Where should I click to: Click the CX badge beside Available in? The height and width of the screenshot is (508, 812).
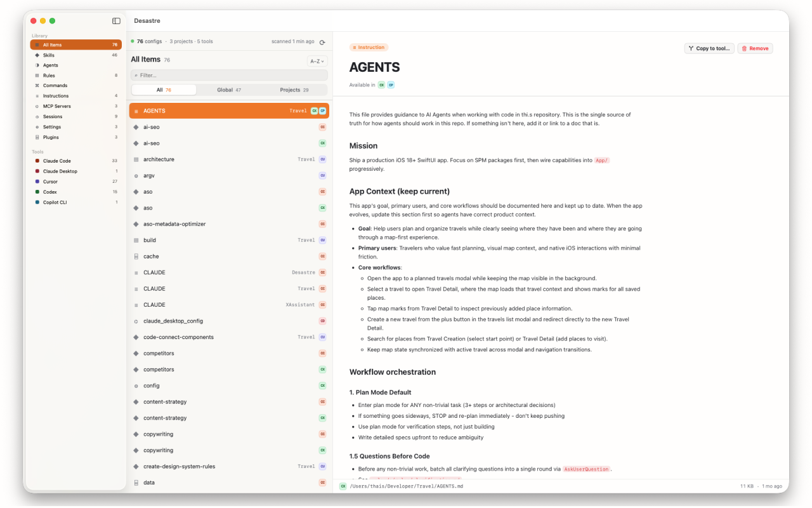(x=381, y=84)
